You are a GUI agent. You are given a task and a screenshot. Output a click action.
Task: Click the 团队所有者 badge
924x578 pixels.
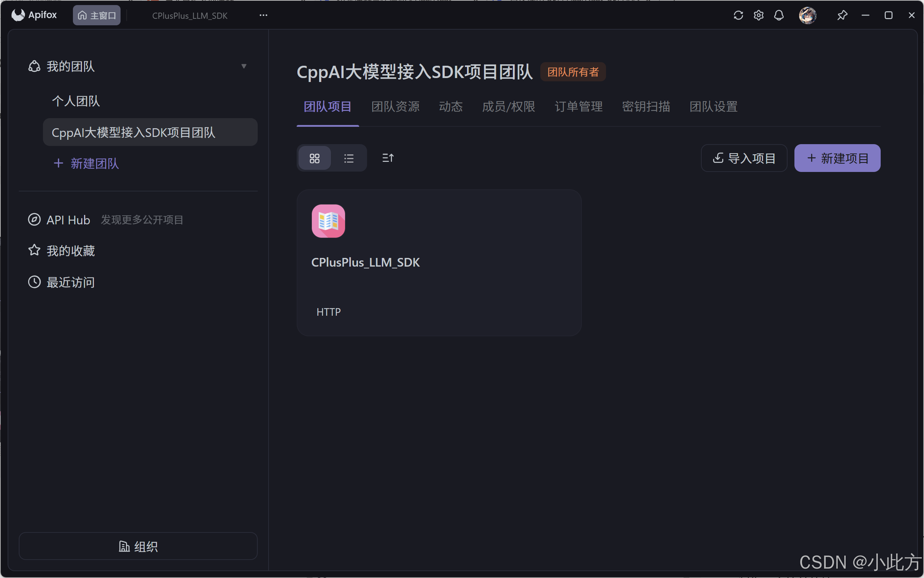tap(573, 72)
